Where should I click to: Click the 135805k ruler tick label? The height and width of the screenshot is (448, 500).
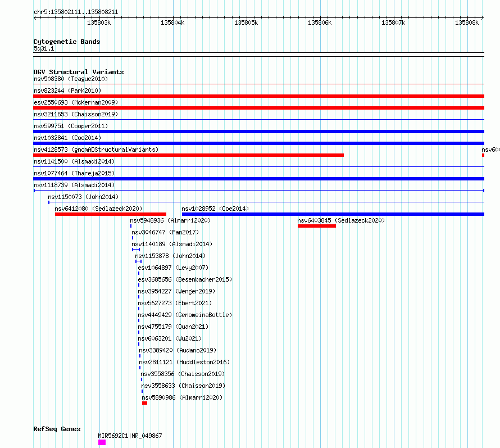click(x=246, y=22)
